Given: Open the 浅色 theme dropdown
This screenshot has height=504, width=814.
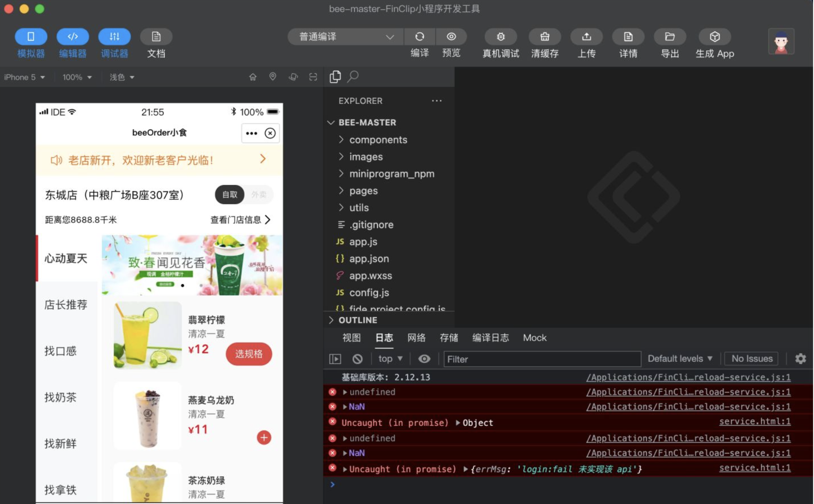Looking at the screenshot, I should (122, 77).
